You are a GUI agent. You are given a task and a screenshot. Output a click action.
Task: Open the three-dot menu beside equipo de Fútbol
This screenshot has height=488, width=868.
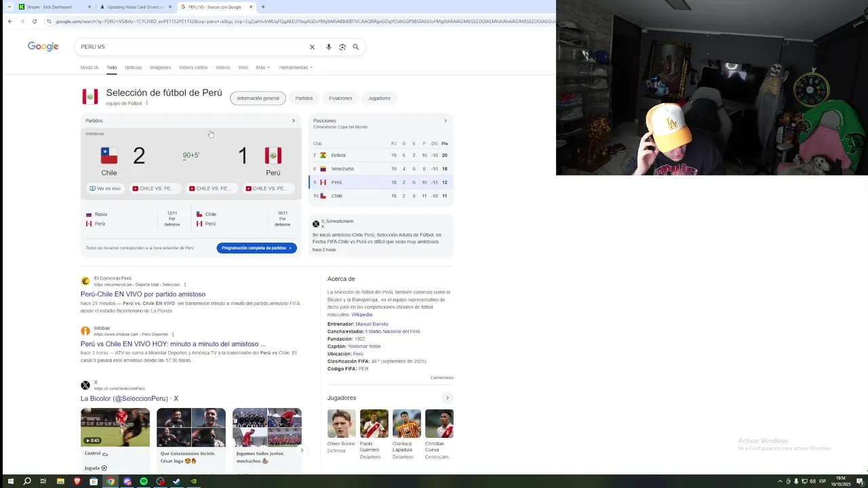(146, 103)
